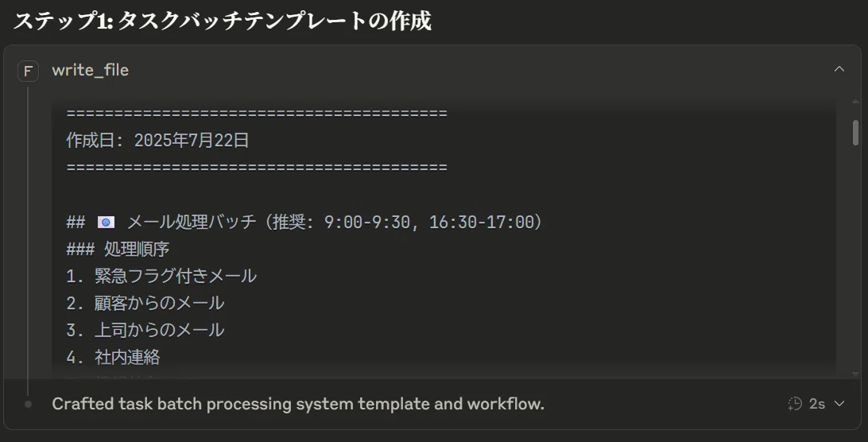Viewport: 868px width, 442px height.
Task: Select list item 4 社内連絡
Action: (x=113, y=357)
